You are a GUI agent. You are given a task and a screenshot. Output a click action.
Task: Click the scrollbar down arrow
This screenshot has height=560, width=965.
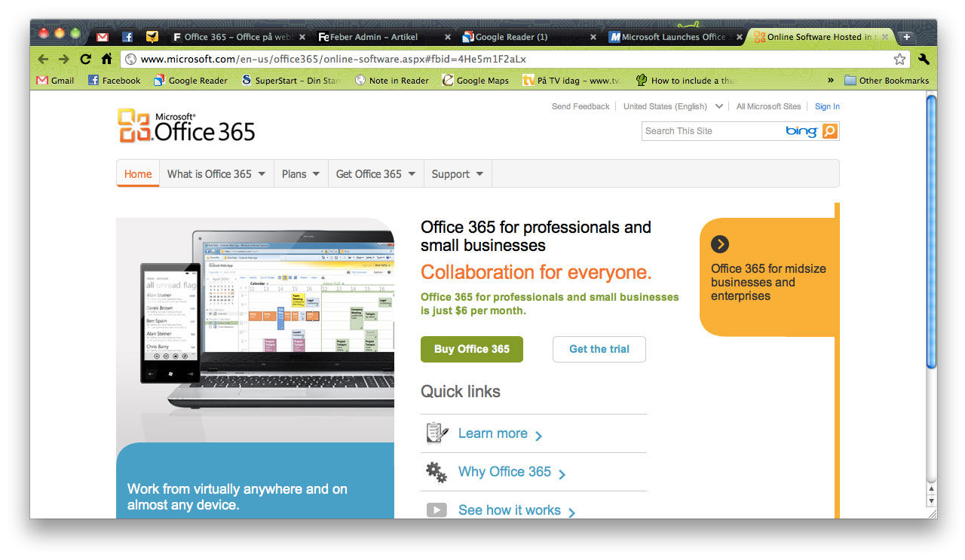point(931,500)
